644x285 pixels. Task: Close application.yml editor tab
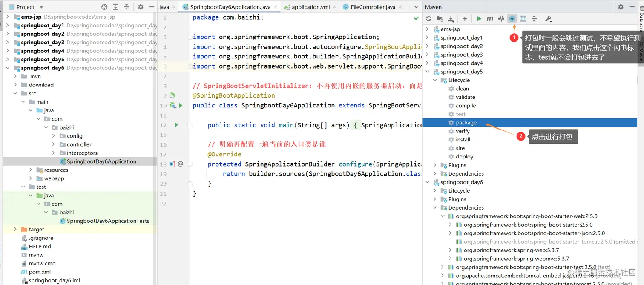[x=335, y=7]
